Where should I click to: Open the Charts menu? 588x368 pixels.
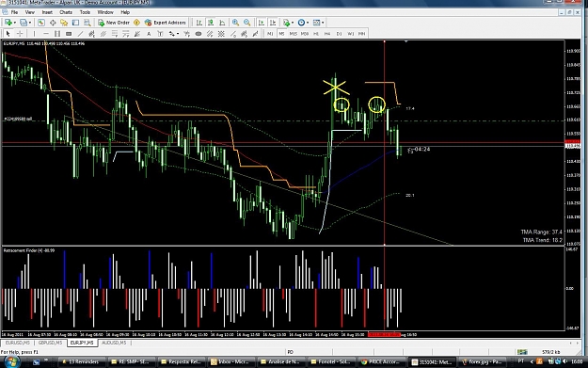point(66,12)
